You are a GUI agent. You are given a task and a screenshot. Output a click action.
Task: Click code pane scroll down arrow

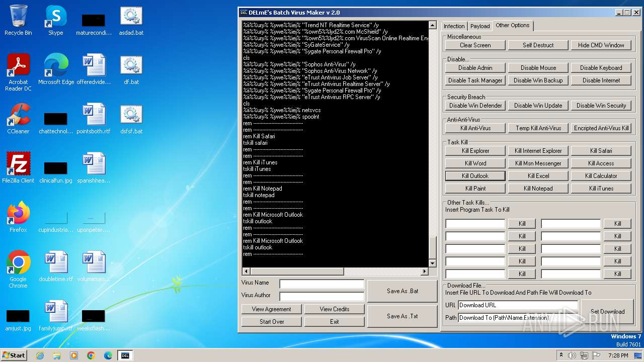pos(432,263)
